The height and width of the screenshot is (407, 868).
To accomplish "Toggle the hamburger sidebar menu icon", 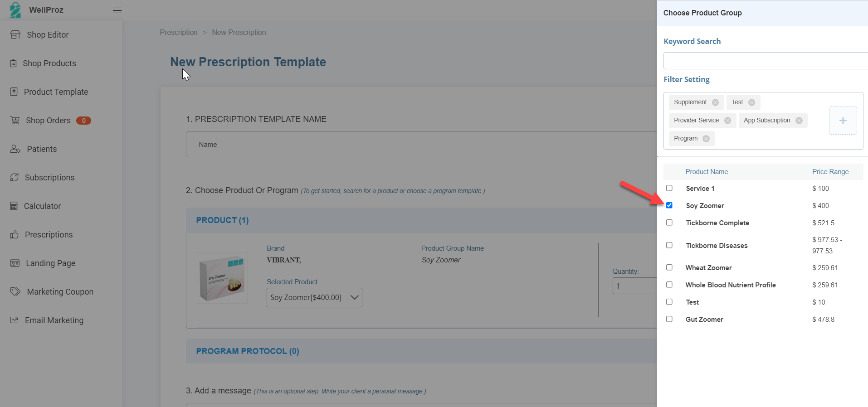I will 117,10.
